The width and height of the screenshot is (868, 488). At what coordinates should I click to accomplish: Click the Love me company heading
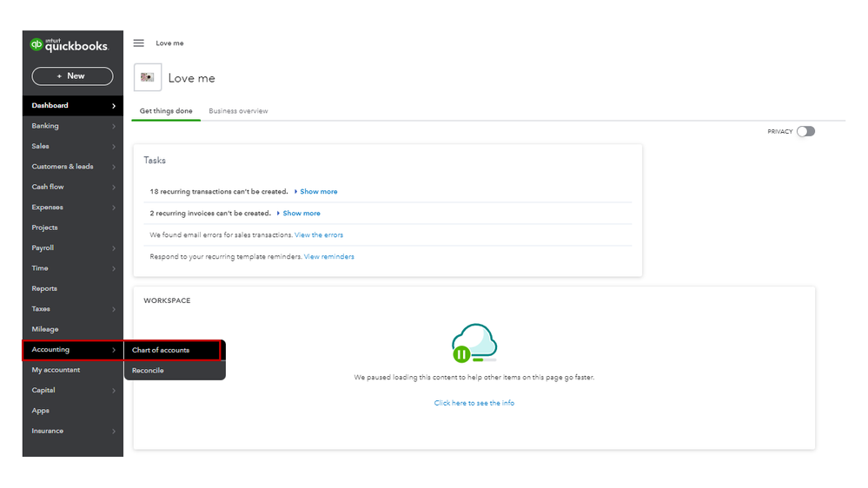coord(191,78)
